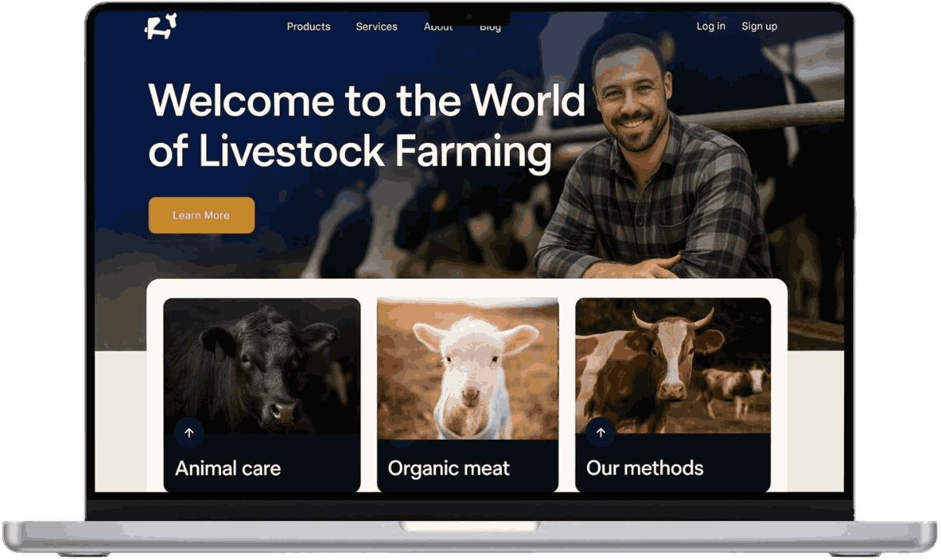
Task: Open the Our methods card title
Action: click(645, 469)
